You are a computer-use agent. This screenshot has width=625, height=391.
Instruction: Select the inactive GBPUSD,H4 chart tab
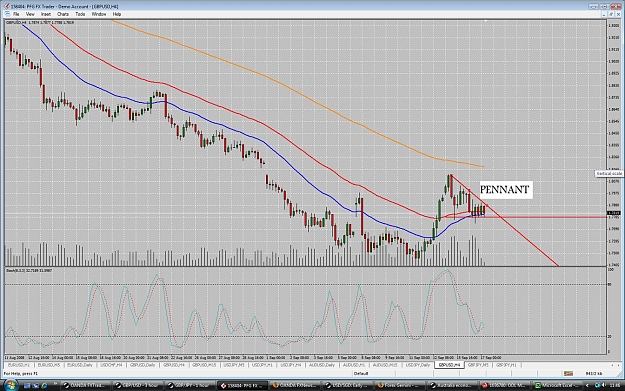pyautogui.click(x=174, y=365)
